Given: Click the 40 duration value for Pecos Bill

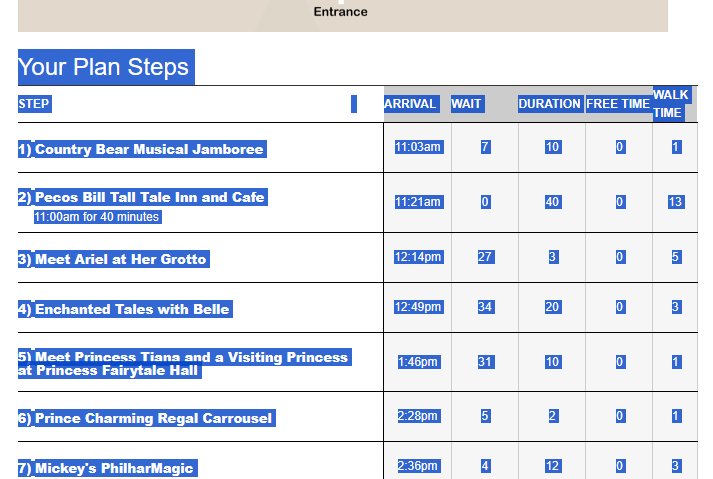Looking at the screenshot, I should 552,202.
